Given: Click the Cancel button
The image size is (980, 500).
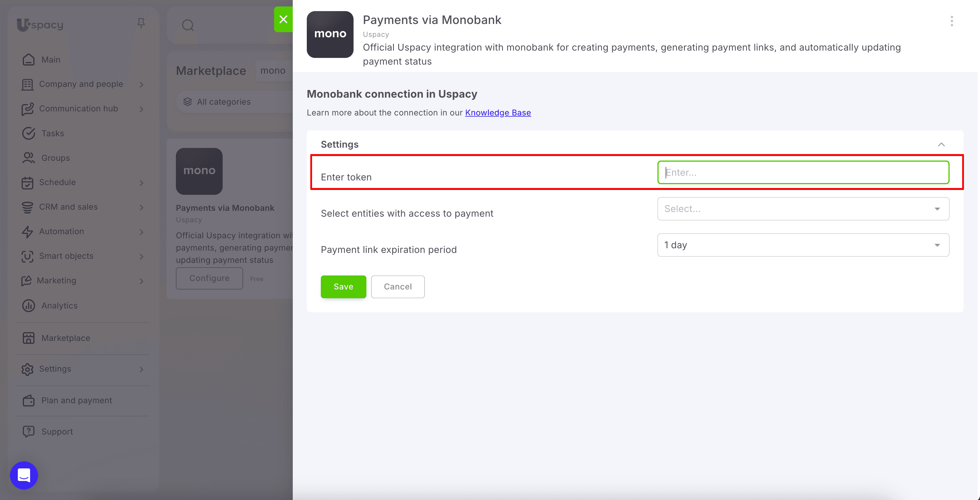Looking at the screenshot, I should (x=398, y=286).
